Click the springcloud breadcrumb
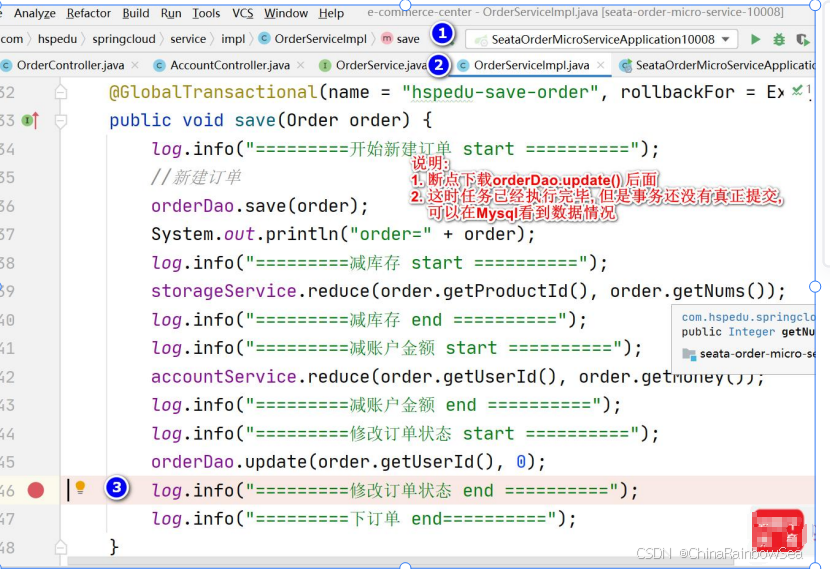This screenshot has width=830, height=569. point(124,39)
